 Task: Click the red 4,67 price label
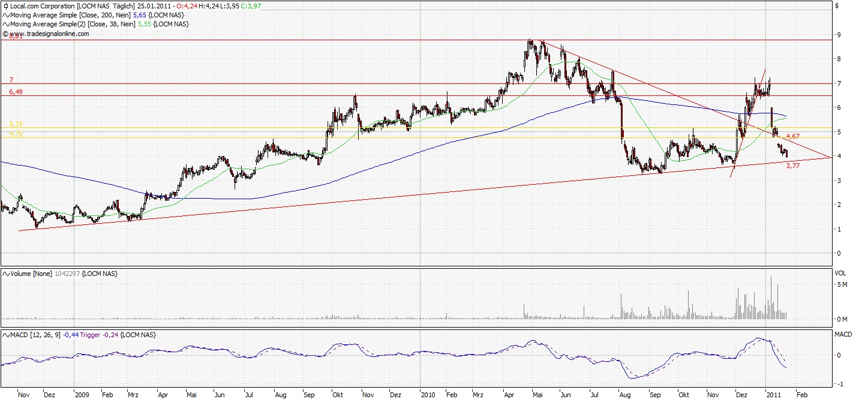(x=792, y=137)
